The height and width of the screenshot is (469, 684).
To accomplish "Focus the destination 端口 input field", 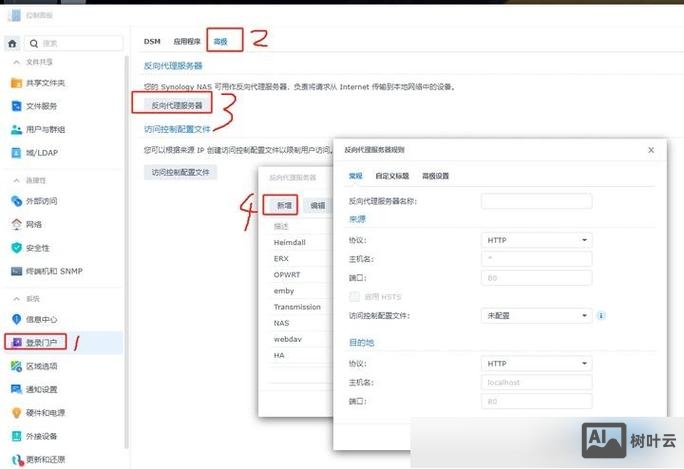I will [x=537, y=401].
